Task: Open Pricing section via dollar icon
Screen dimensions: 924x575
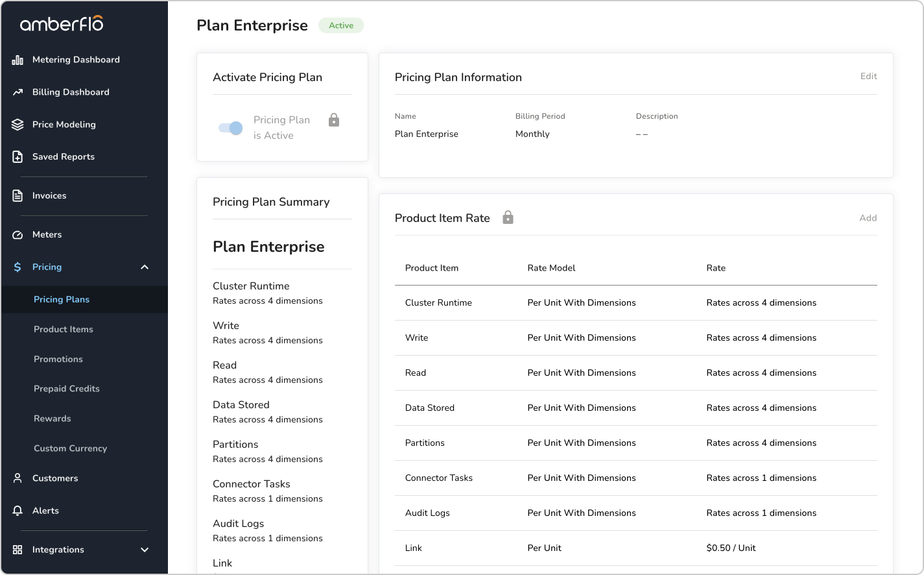Action: (18, 267)
